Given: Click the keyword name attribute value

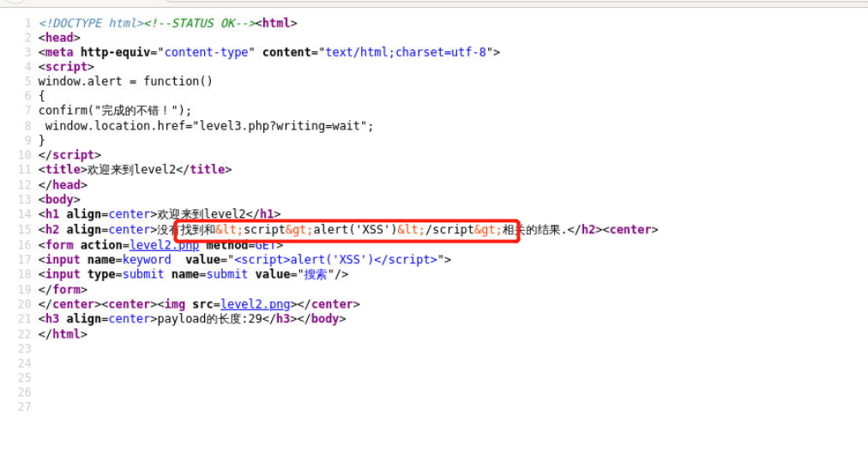Looking at the screenshot, I should pyautogui.click(x=147, y=260).
